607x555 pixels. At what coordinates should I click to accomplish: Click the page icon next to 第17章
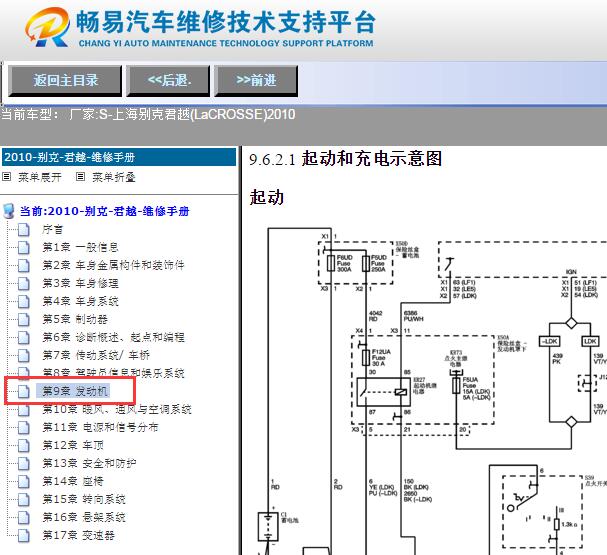pyautogui.click(x=24, y=536)
